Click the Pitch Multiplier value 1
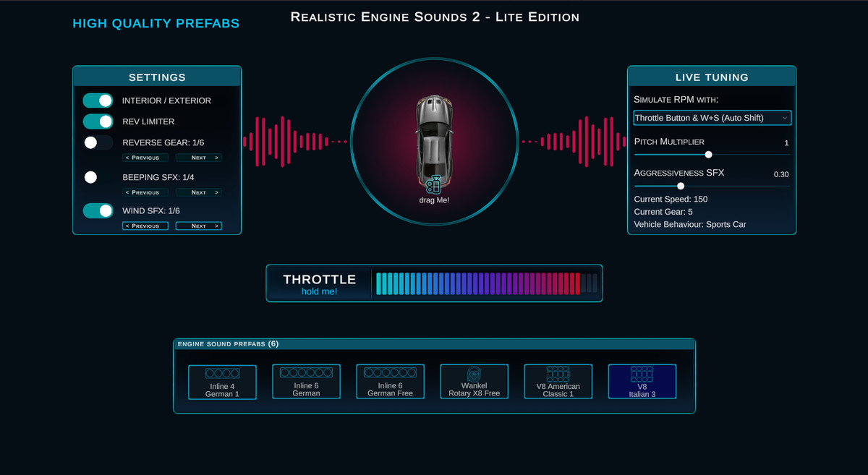 tap(786, 143)
